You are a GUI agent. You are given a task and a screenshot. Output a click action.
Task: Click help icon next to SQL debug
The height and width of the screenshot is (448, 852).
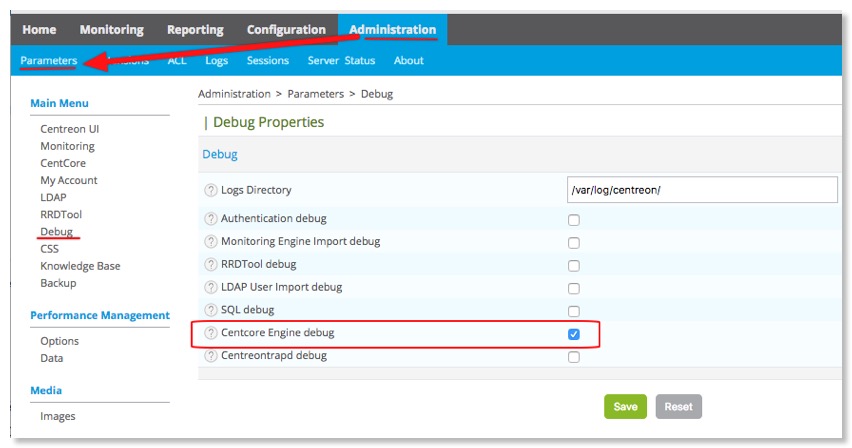click(211, 310)
